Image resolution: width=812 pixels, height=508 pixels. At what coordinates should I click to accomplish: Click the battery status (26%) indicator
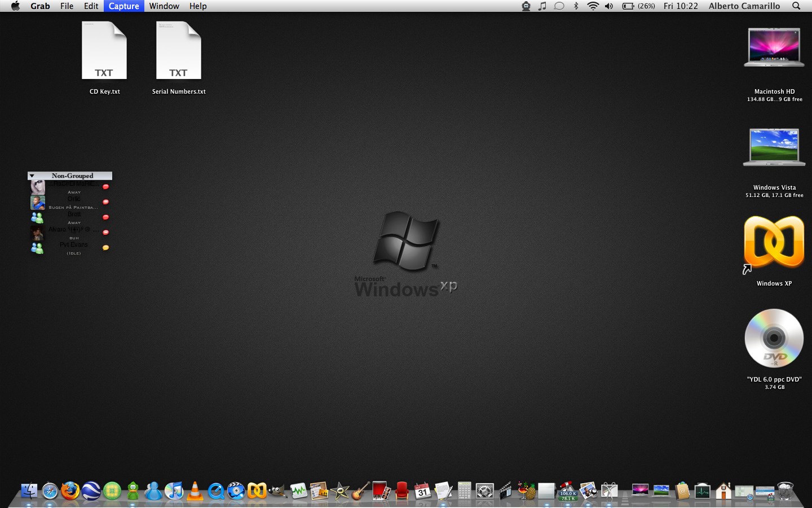coord(638,6)
